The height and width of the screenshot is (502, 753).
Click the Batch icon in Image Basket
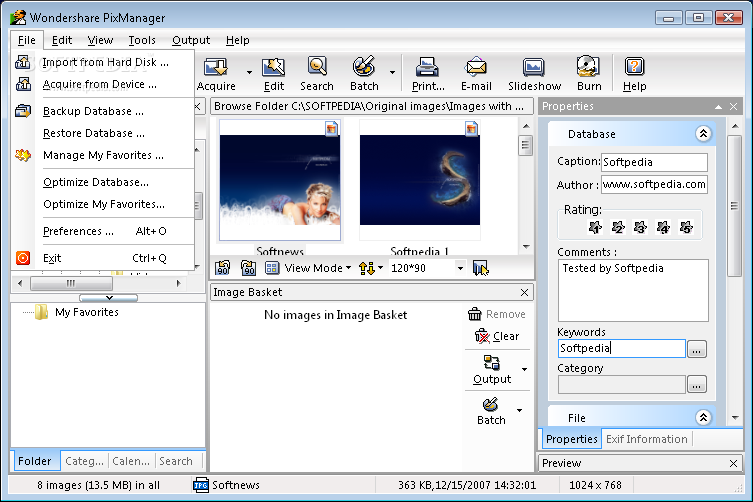point(490,404)
